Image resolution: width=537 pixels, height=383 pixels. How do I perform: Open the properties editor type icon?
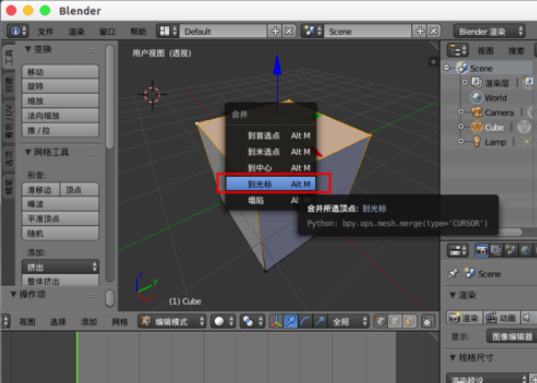458,250
